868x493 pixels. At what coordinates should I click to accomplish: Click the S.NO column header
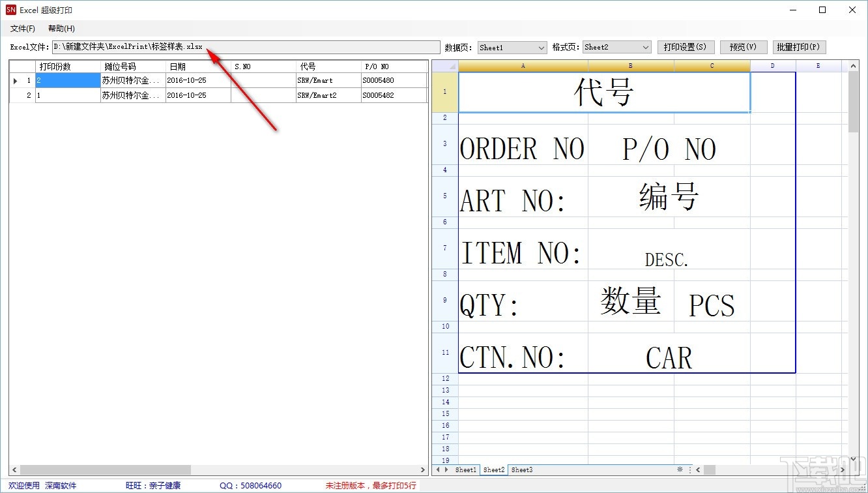(263, 67)
